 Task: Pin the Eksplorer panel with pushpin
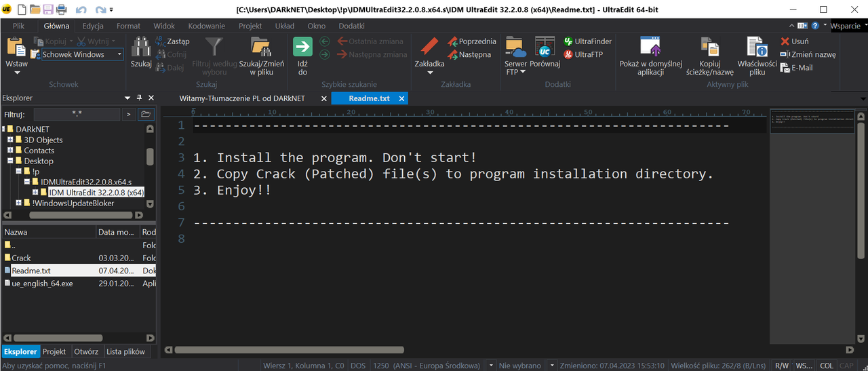(140, 98)
